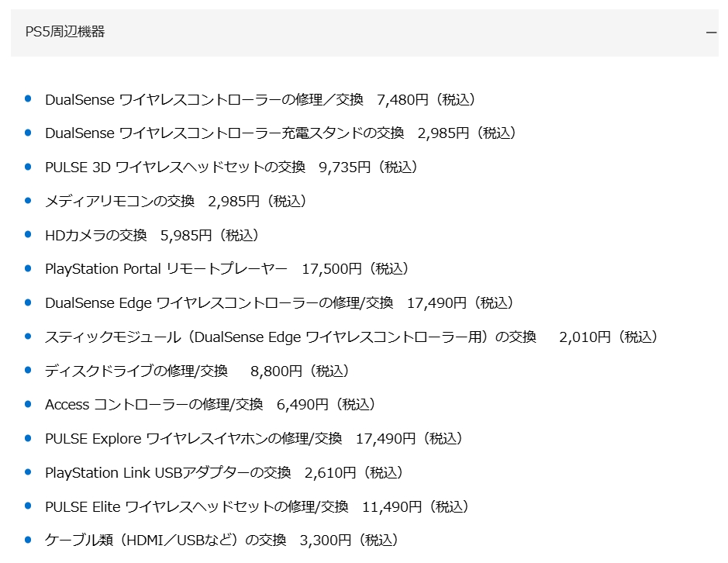Click the ケーブル類（HDMI／USBなど）item name

coord(165,541)
